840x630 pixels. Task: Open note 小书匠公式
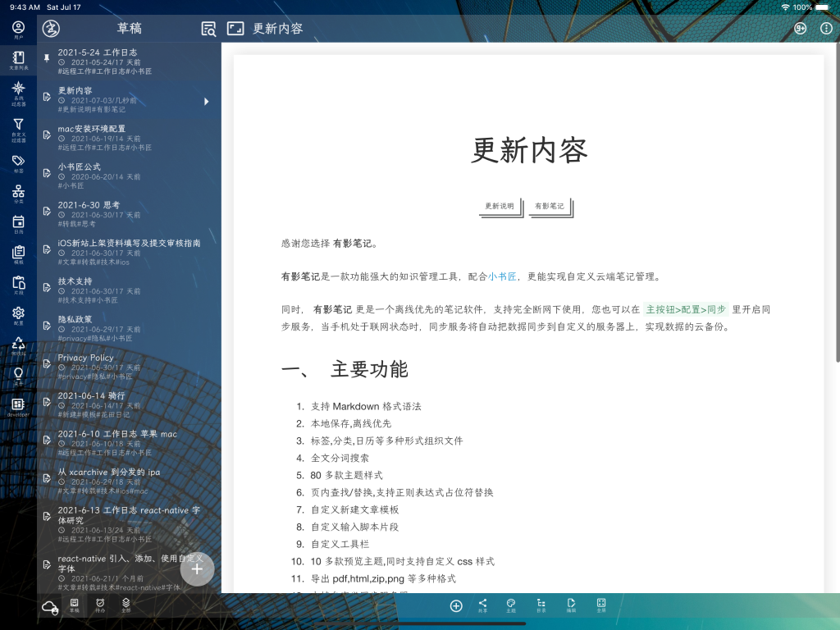coord(129,176)
